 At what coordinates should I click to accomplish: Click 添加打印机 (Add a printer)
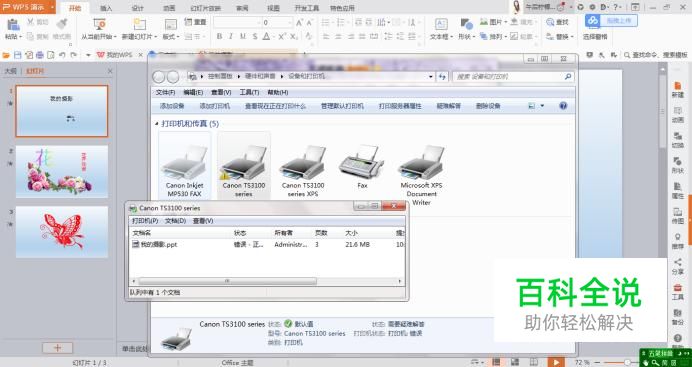(214, 106)
